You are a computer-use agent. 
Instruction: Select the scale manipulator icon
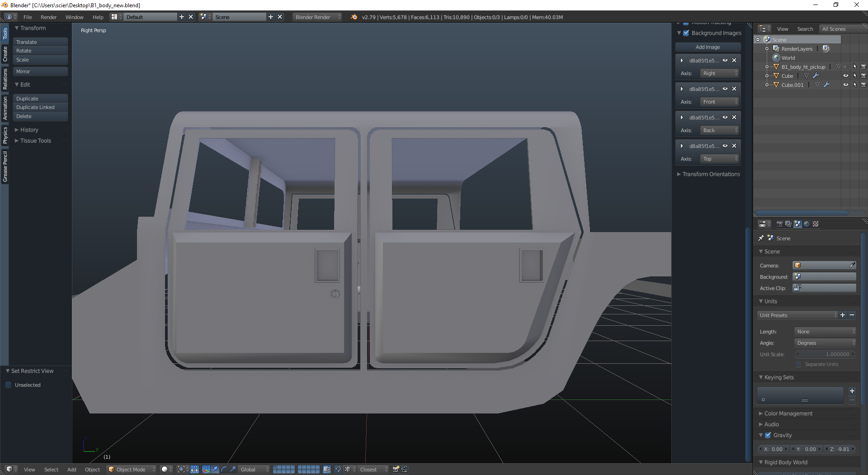tap(233, 469)
